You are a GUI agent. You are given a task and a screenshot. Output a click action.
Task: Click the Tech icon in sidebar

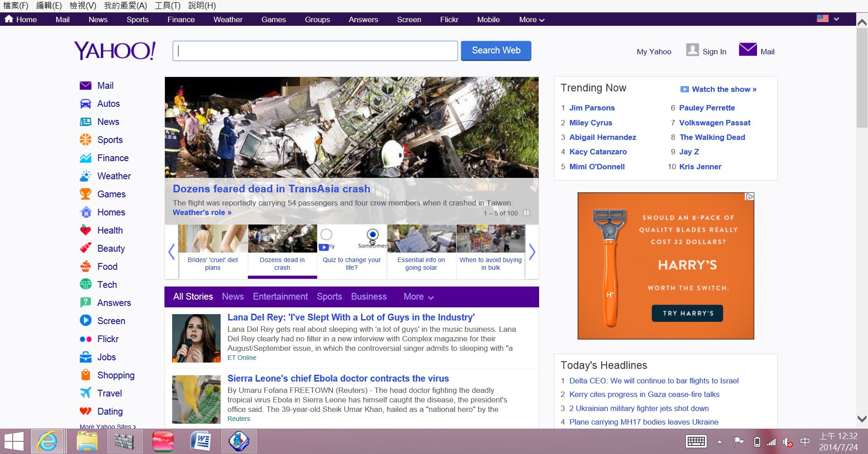pos(86,285)
